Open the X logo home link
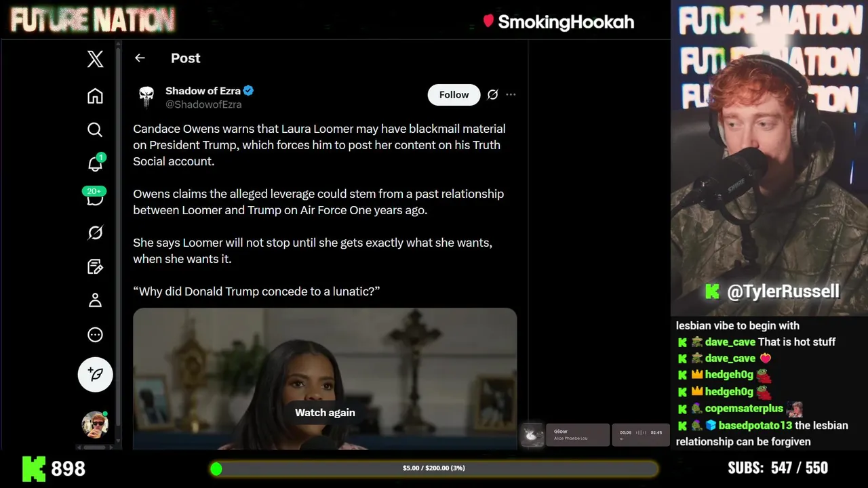 point(95,59)
